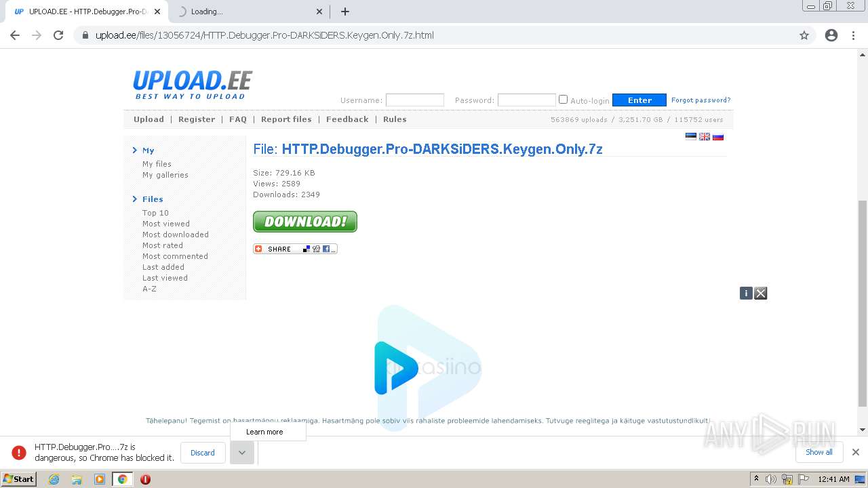Click the 12:41 AM system clock
This screenshot has width=868, height=488.
tap(833, 479)
